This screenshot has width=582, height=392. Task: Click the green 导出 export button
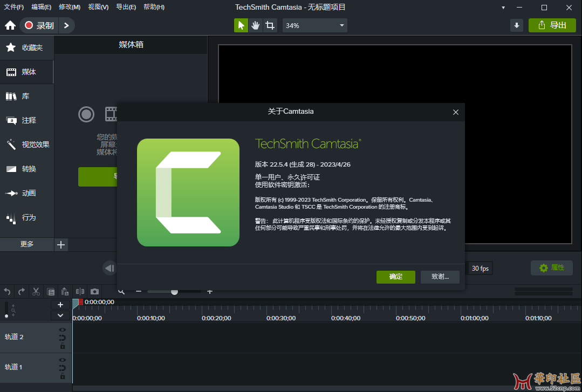pos(552,25)
